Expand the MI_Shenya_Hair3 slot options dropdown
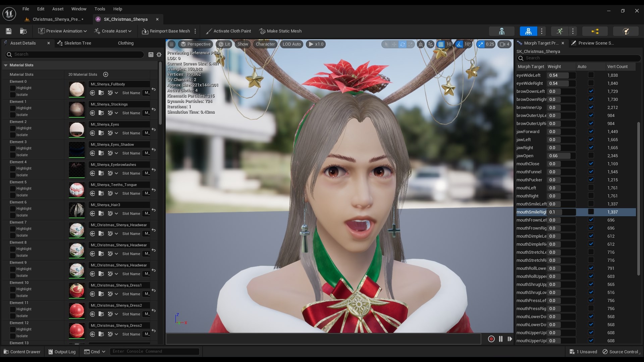This screenshot has height=362, width=644. point(116,214)
